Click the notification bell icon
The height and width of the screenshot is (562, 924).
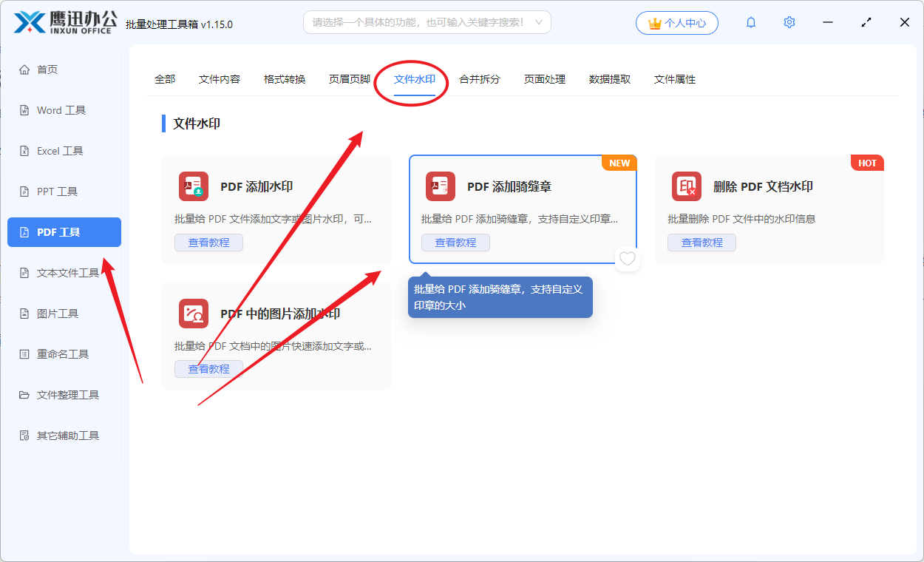750,22
